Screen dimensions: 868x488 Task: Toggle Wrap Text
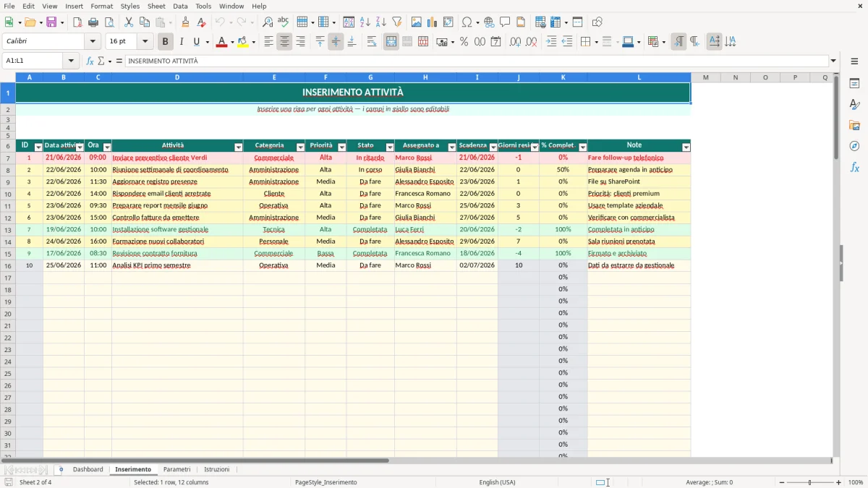[372, 42]
